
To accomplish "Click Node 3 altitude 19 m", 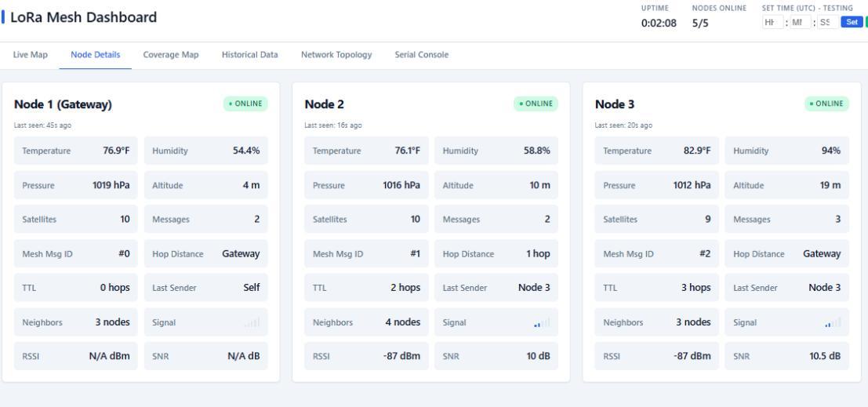I will click(x=830, y=185).
